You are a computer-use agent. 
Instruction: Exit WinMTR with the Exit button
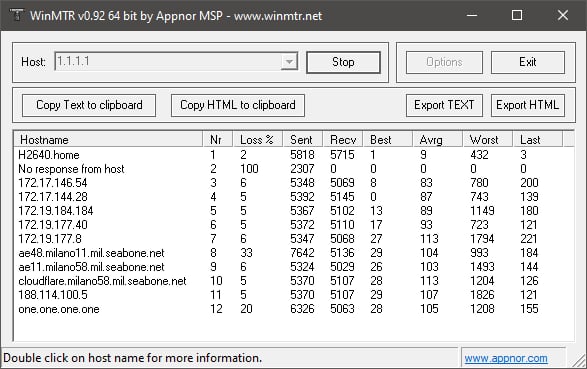[527, 62]
